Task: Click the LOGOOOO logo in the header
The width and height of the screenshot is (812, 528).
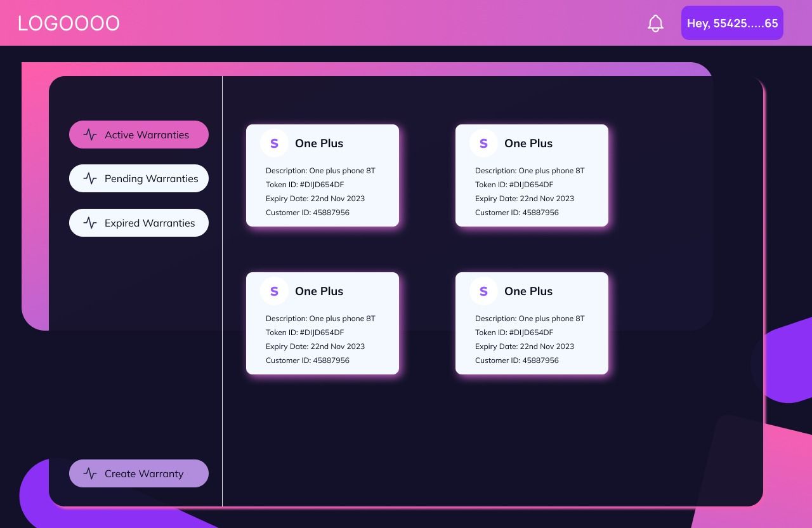Action: (x=69, y=23)
